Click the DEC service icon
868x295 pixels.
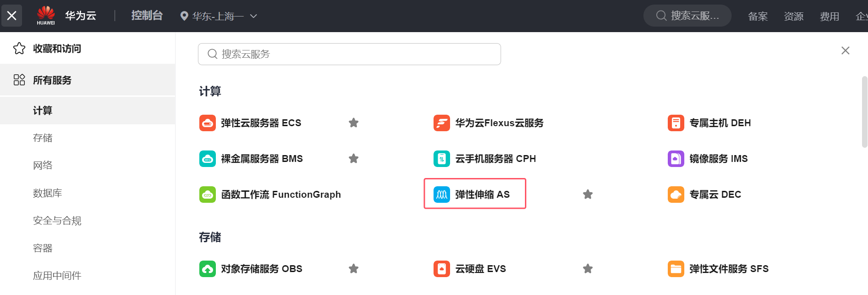(676, 195)
